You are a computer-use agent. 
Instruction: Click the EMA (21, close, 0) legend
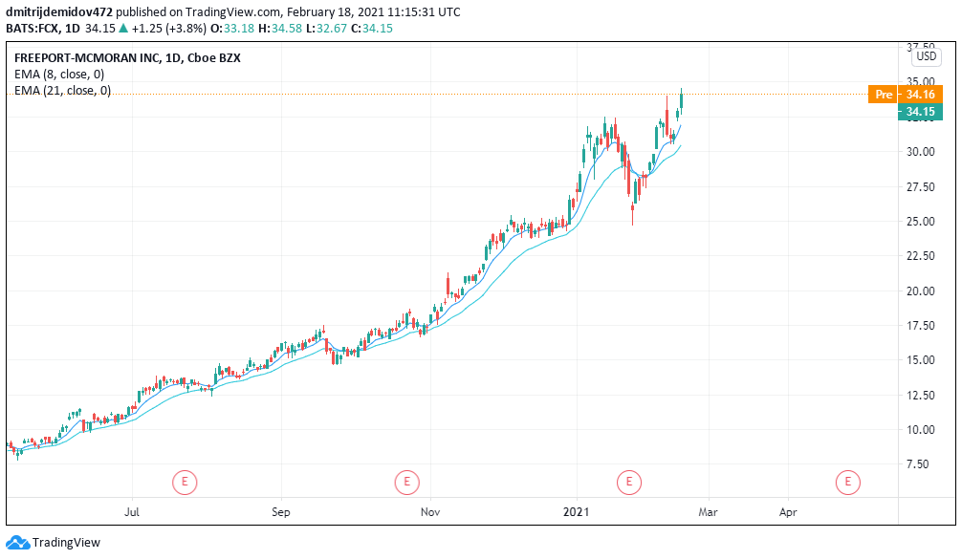62,90
